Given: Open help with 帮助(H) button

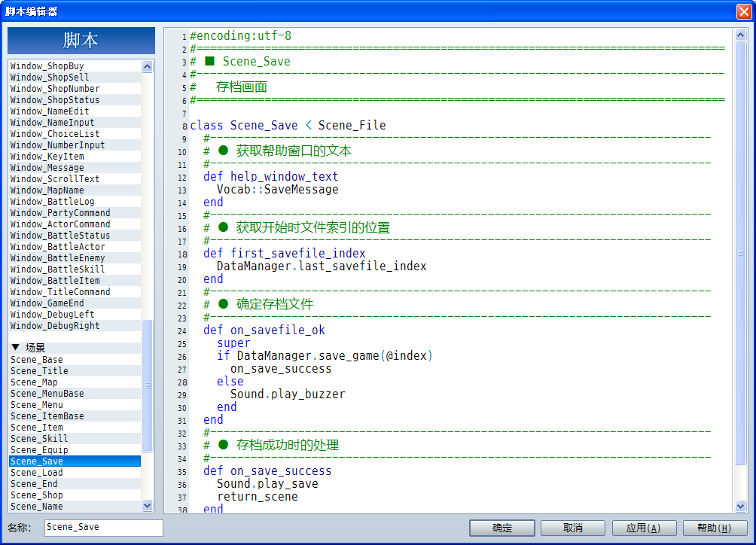Looking at the screenshot, I should pos(715,528).
